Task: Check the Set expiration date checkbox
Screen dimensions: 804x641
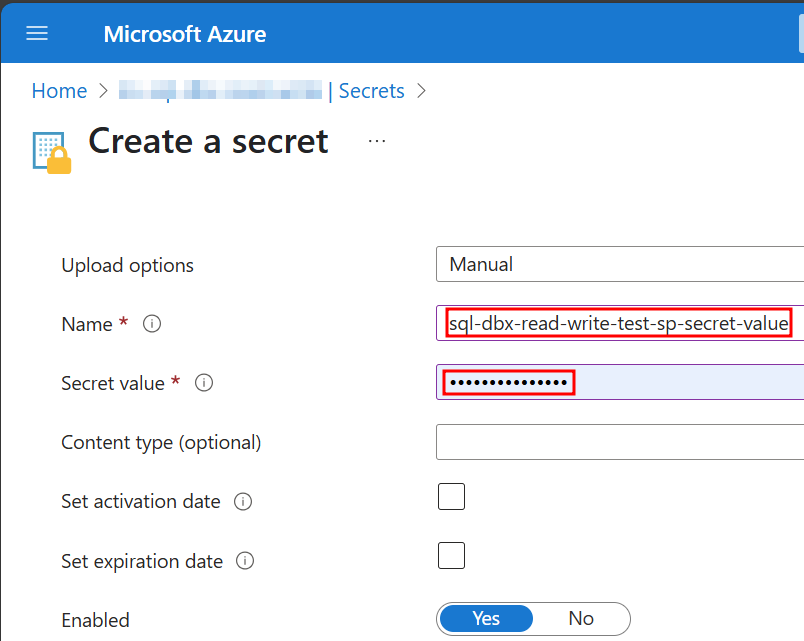Action: tap(451, 555)
